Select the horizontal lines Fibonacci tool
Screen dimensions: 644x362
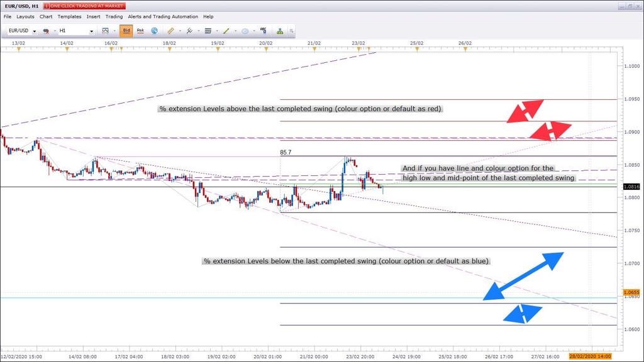[x=208, y=31]
